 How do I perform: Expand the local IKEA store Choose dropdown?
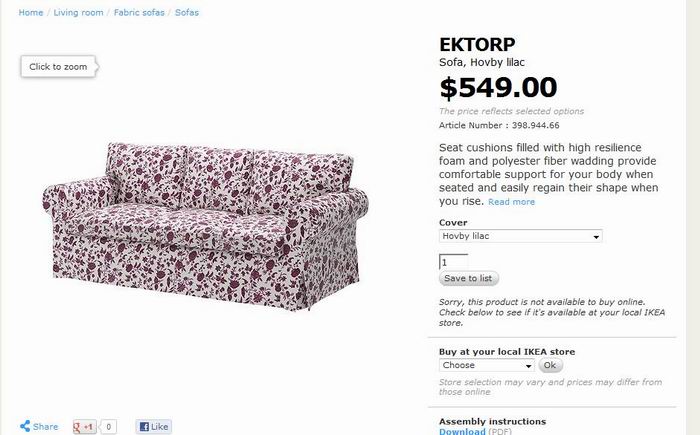click(487, 365)
